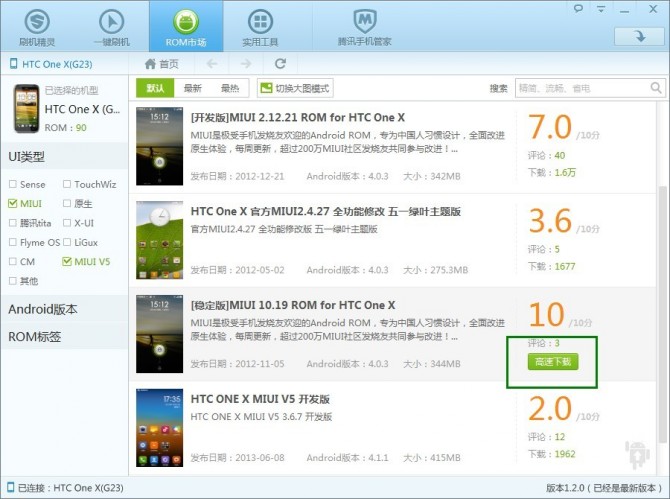The height and width of the screenshot is (499, 670).
Task: Click the 2.0 rating score
Action: point(550,409)
